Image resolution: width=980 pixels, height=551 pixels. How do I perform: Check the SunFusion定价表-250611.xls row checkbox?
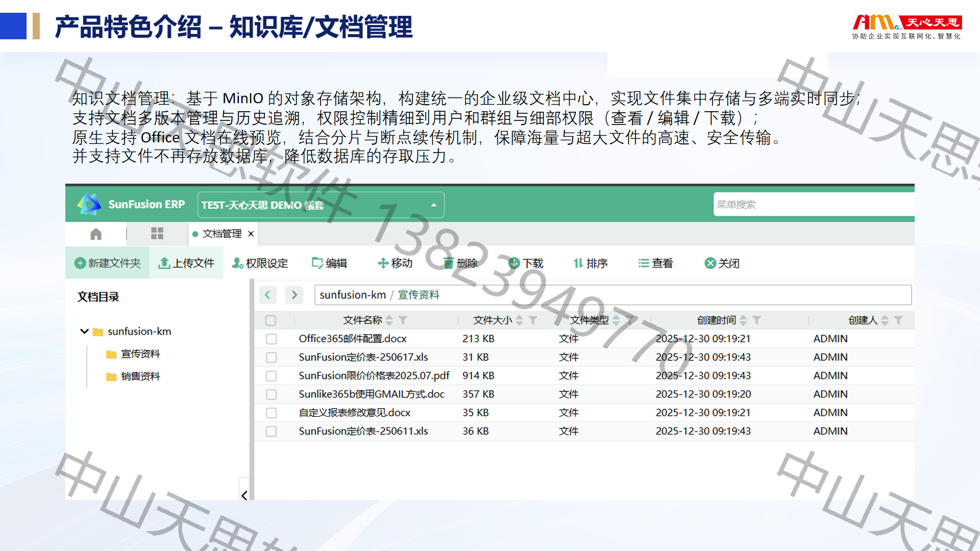coord(272,432)
